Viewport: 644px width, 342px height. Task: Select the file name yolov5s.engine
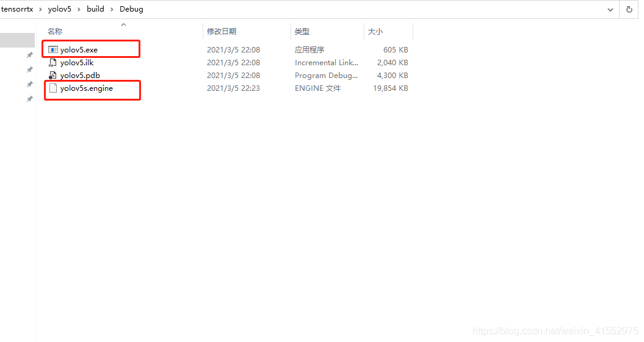point(86,88)
